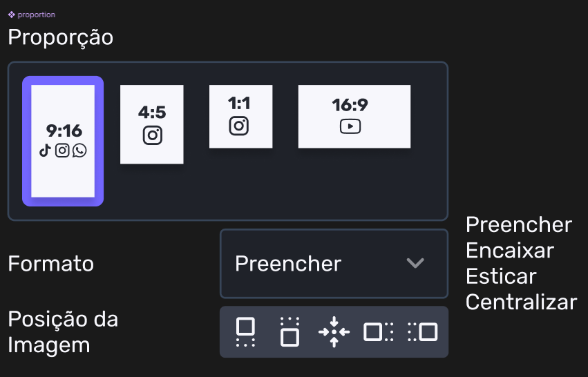Select the 1:1 square proportion option
Viewport: 588px width, 377px height.
pyautogui.click(x=239, y=116)
